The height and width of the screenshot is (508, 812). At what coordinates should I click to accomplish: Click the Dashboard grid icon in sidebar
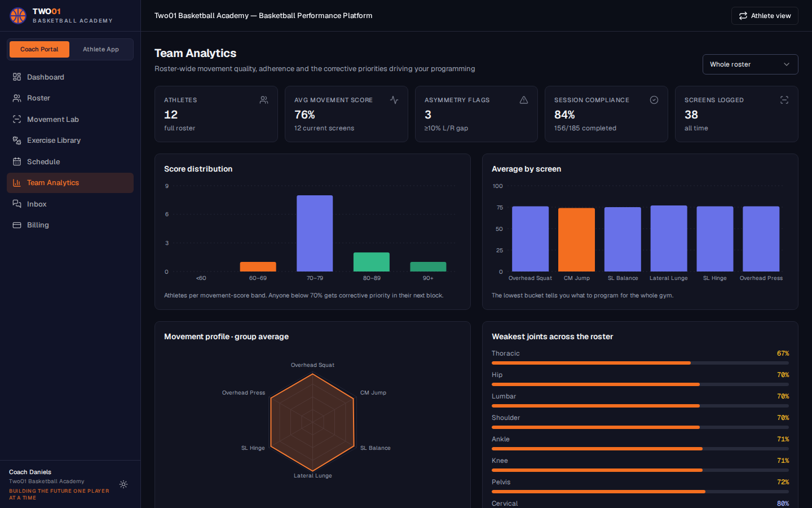(17, 77)
